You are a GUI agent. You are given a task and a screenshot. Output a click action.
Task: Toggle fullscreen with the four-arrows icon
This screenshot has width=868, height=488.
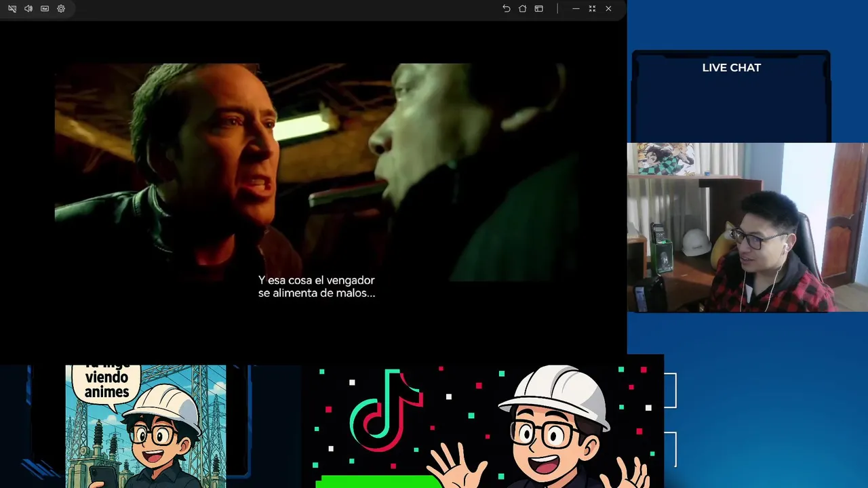click(x=592, y=9)
